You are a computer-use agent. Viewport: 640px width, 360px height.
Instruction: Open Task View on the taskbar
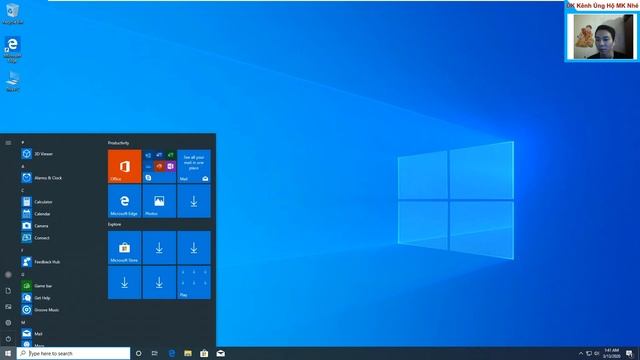click(x=155, y=353)
